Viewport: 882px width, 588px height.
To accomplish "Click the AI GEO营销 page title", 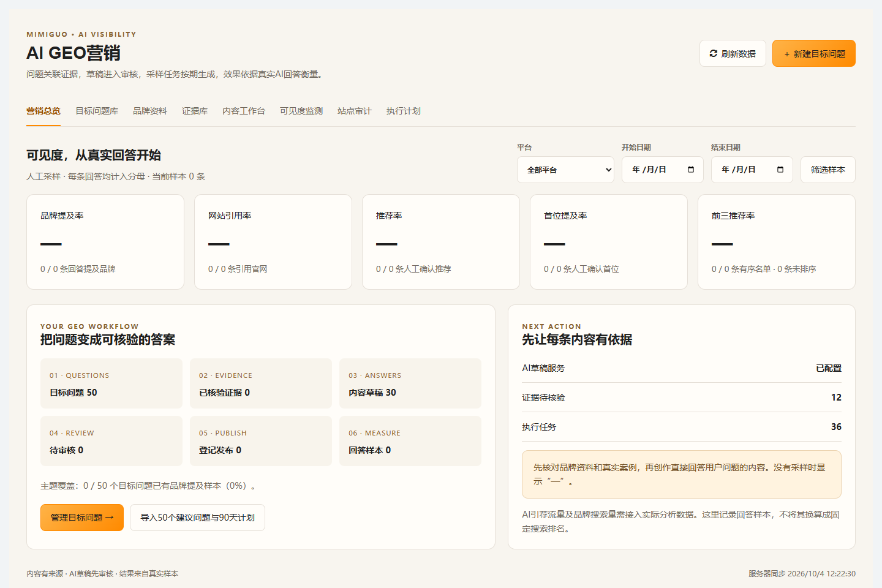I will pos(73,53).
